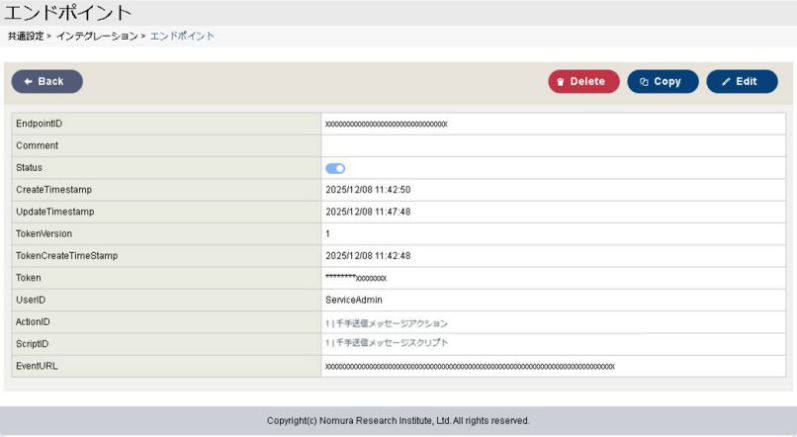Click the エンドポイント breadcrumb item
Viewport: 797px width, 437px height.
(182, 36)
